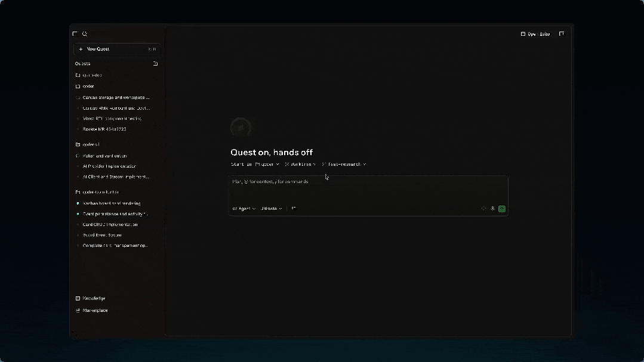This screenshot has width=644, height=362.
Task: Expand the Worktree dropdown
Action: click(x=300, y=164)
